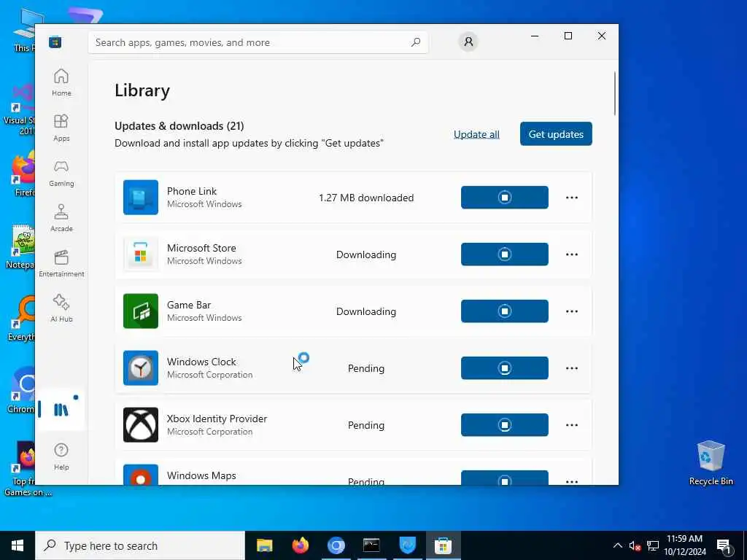Stop the Game Bar download
The width and height of the screenshot is (747, 560).
click(x=505, y=311)
